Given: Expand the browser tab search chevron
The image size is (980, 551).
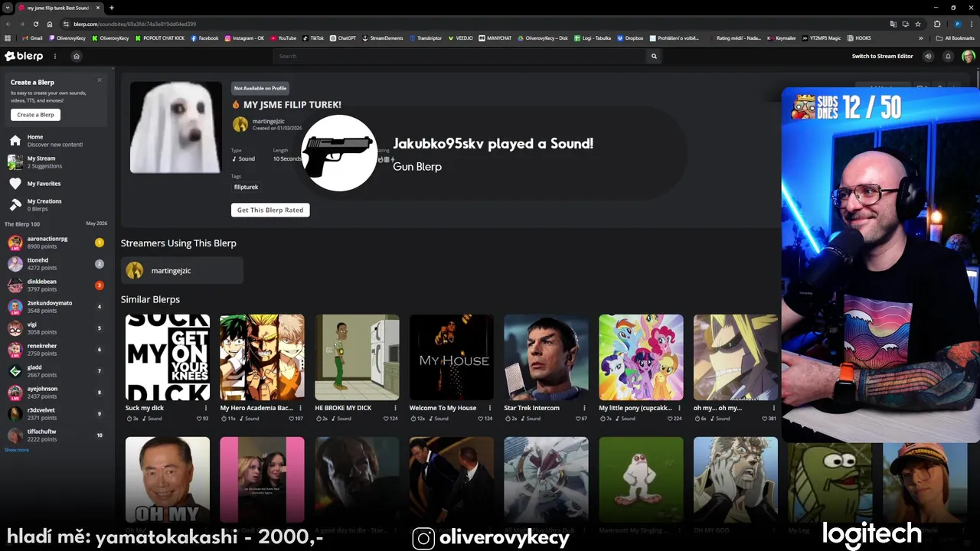Looking at the screenshot, I should (8, 8).
